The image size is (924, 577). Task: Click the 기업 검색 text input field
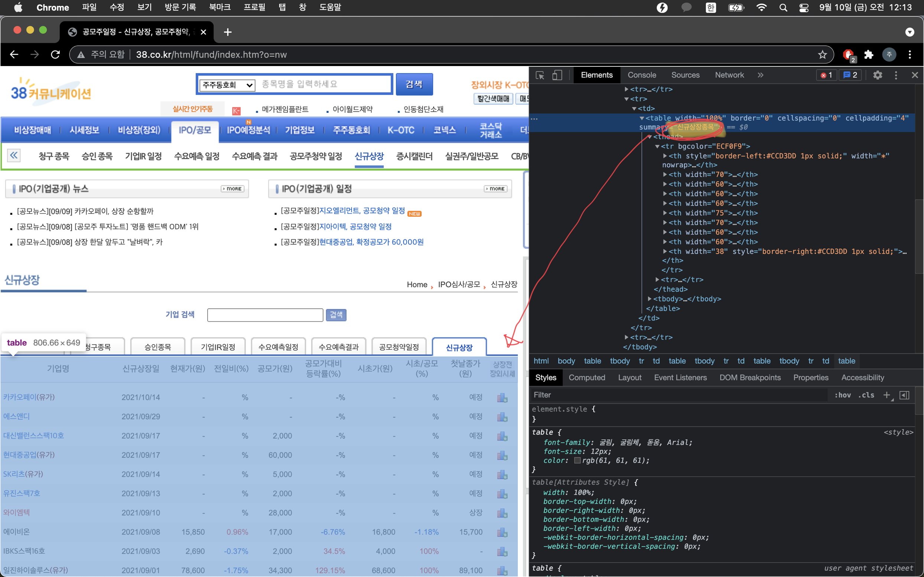265,315
